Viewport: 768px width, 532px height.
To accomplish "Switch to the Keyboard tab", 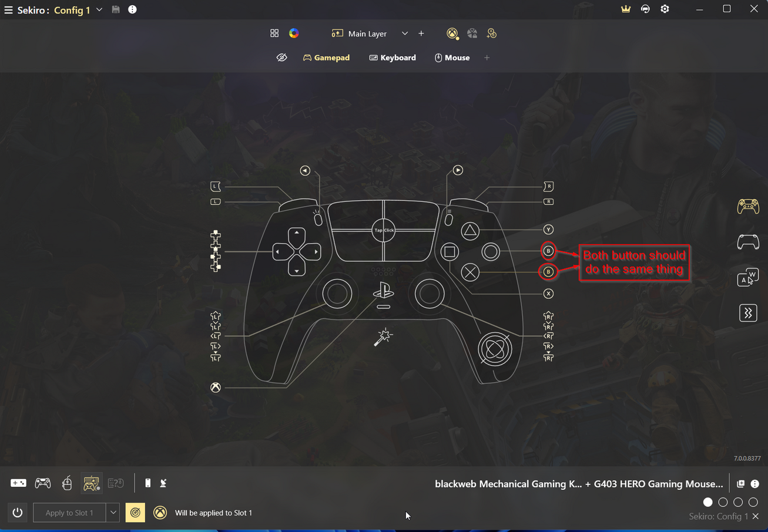I will click(392, 58).
